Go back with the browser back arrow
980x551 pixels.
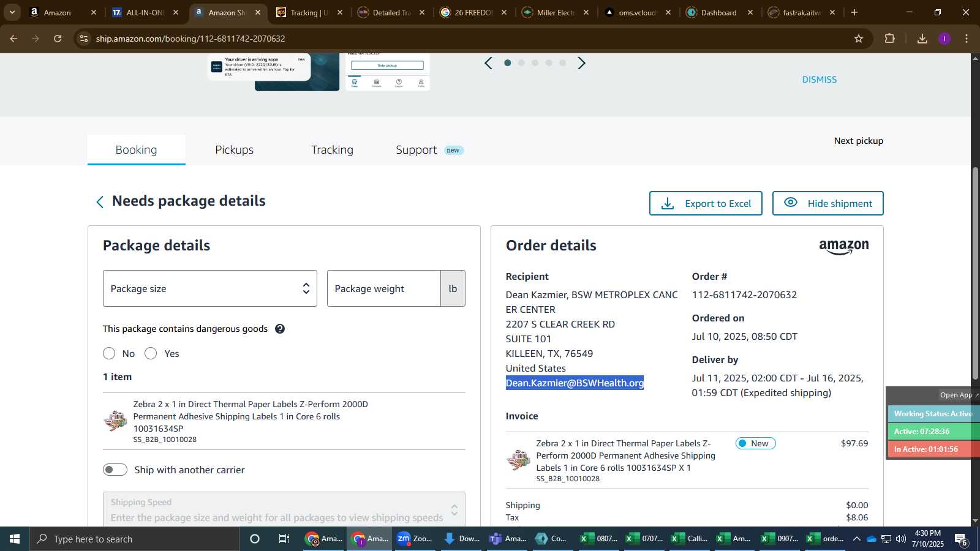(13, 39)
